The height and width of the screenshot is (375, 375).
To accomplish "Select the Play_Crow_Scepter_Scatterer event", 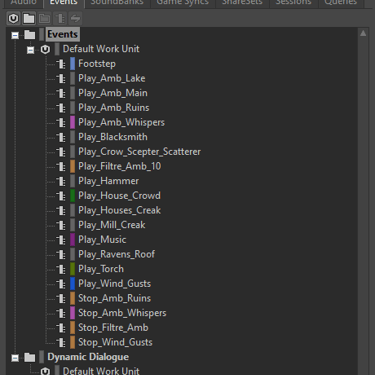I will (x=139, y=152).
